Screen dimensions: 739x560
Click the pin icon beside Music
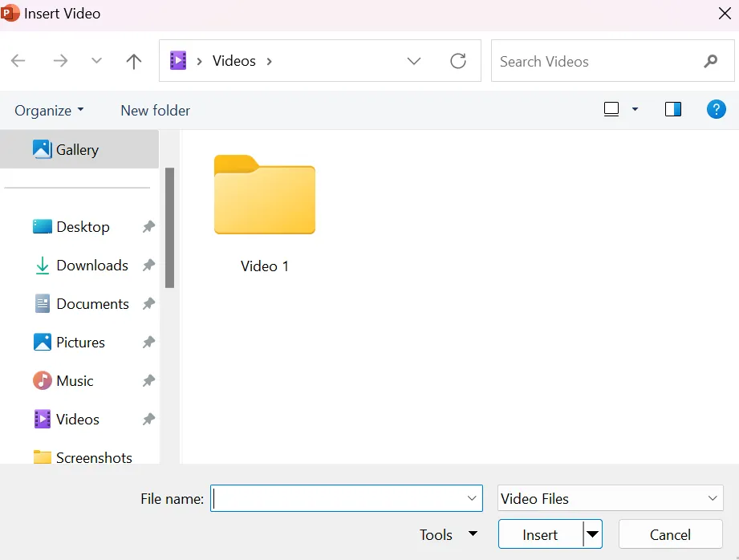(148, 381)
